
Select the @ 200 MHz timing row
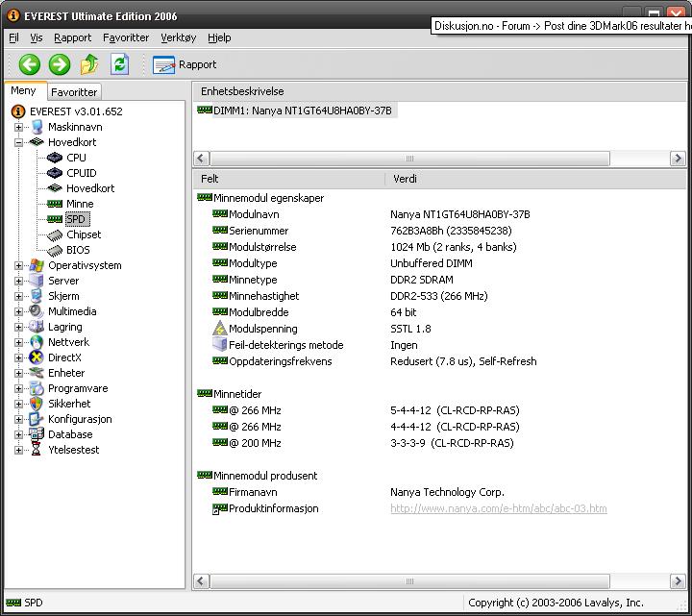coord(362,443)
